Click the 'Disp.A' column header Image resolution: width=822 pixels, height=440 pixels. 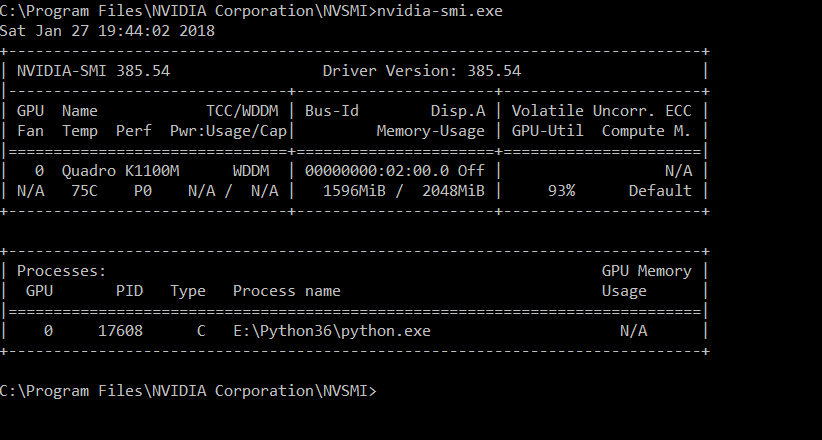458,111
